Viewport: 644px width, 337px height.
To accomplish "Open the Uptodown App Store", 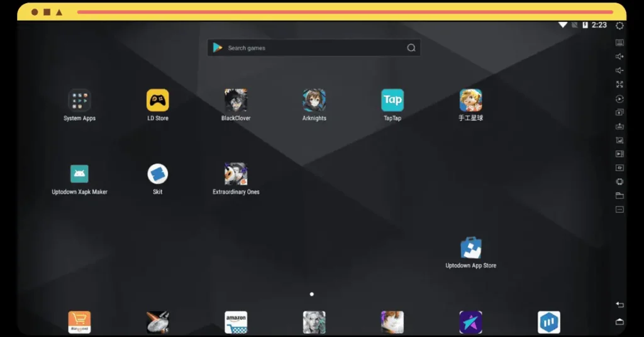I will [x=470, y=248].
